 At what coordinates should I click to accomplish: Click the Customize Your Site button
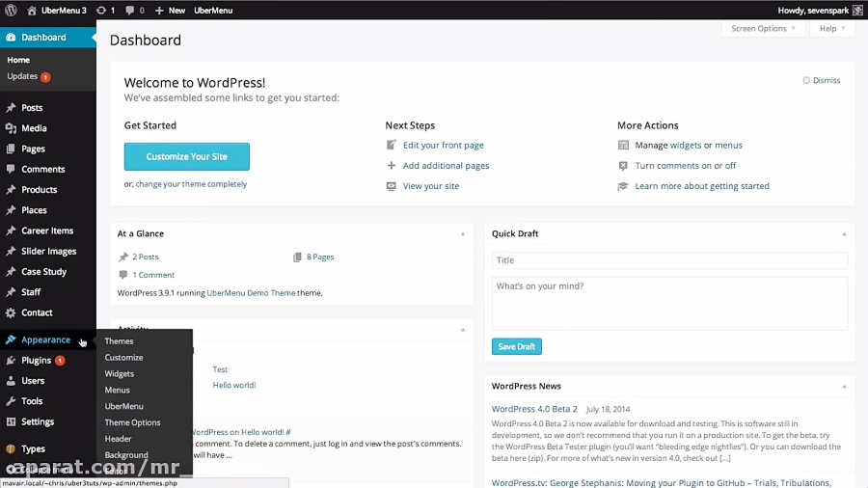tap(186, 156)
